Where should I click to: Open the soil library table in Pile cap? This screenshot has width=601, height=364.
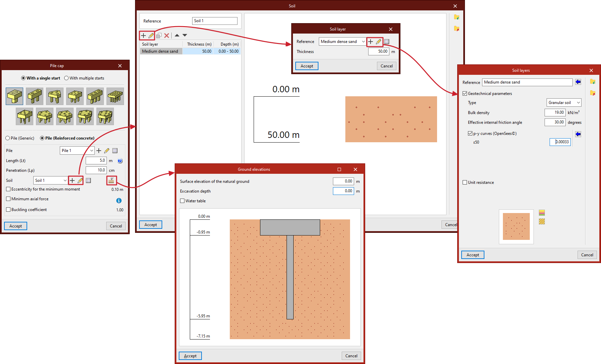(88, 180)
